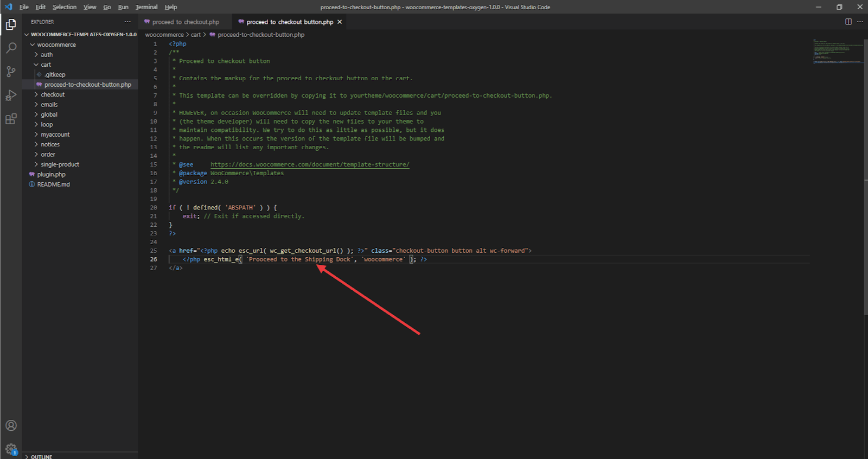The height and width of the screenshot is (459, 868).
Task: Open the Help menu
Action: click(171, 7)
